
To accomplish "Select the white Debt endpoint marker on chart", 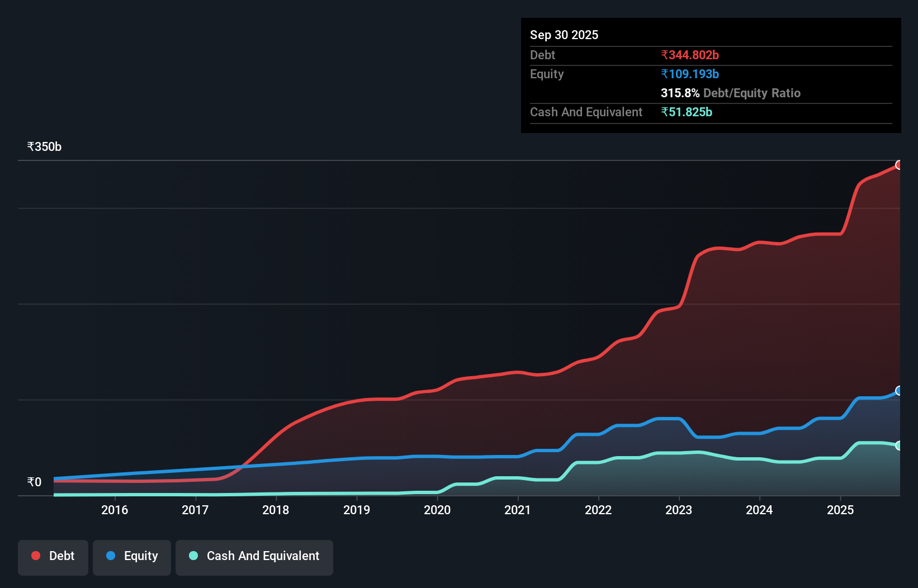I will click(899, 165).
